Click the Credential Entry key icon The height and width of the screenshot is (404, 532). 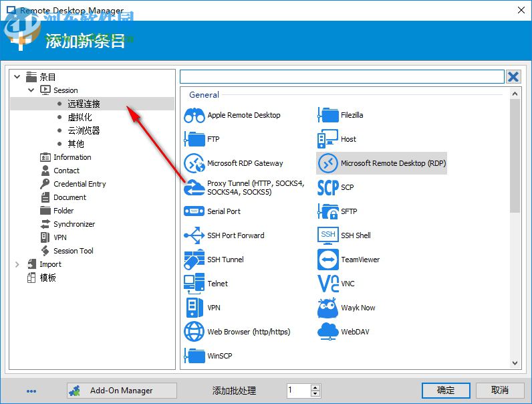tap(45, 184)
